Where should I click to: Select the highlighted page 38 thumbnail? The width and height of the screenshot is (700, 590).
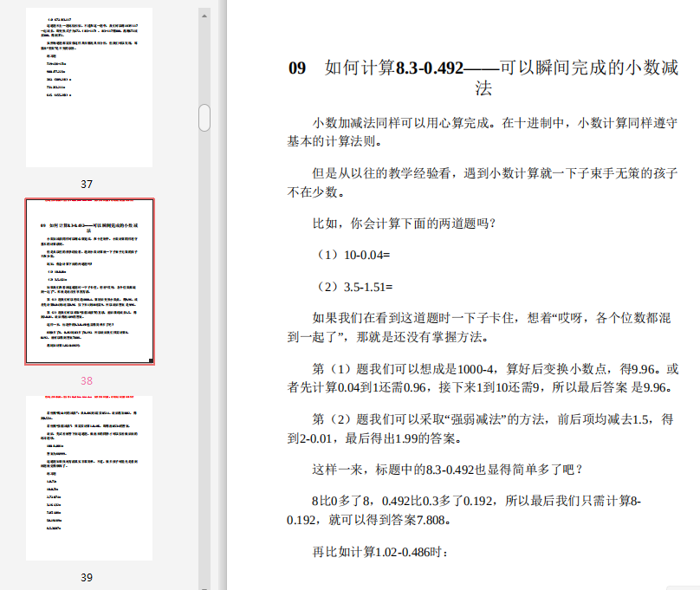(89, 282)
